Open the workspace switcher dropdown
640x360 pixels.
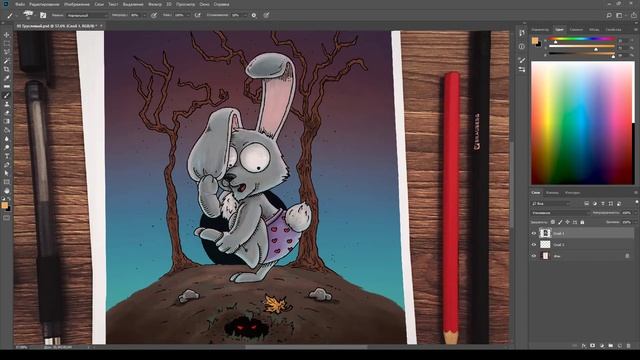(620, 15)
